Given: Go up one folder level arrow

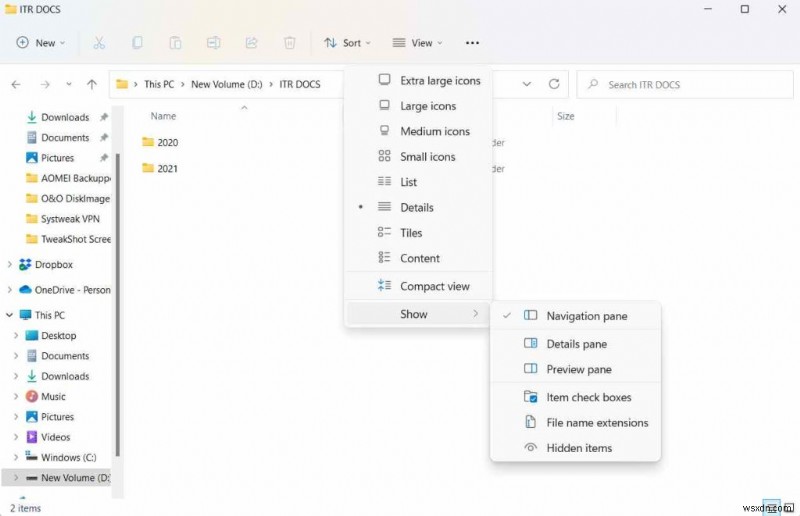Looking at the screenshot, I should (92, 84).
